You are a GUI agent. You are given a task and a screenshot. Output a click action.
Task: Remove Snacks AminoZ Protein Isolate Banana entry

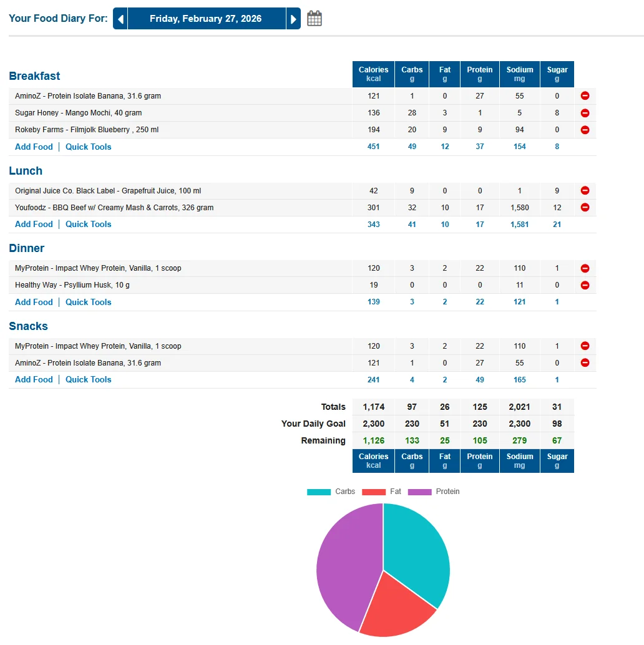click(585, 363)
